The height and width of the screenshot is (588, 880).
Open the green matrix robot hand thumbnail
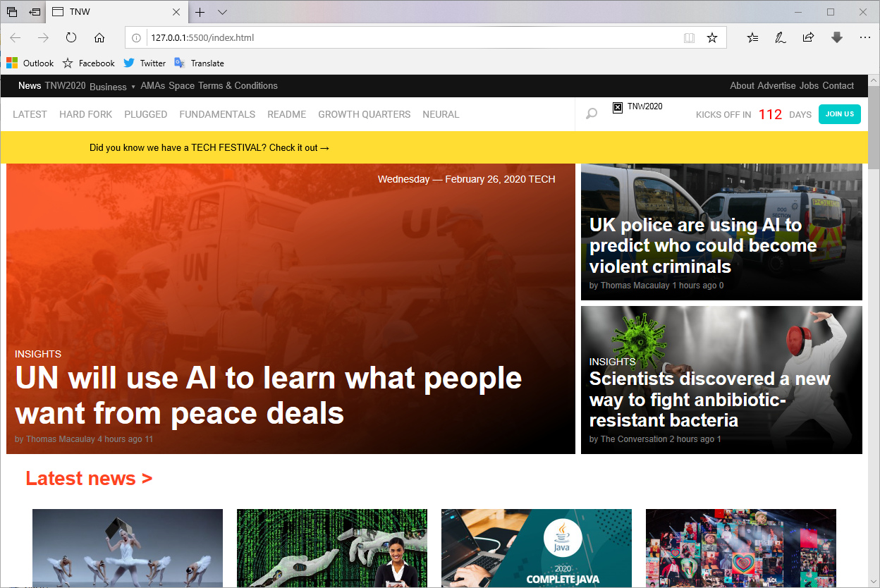pyautogui.click(x=332, y=548)
